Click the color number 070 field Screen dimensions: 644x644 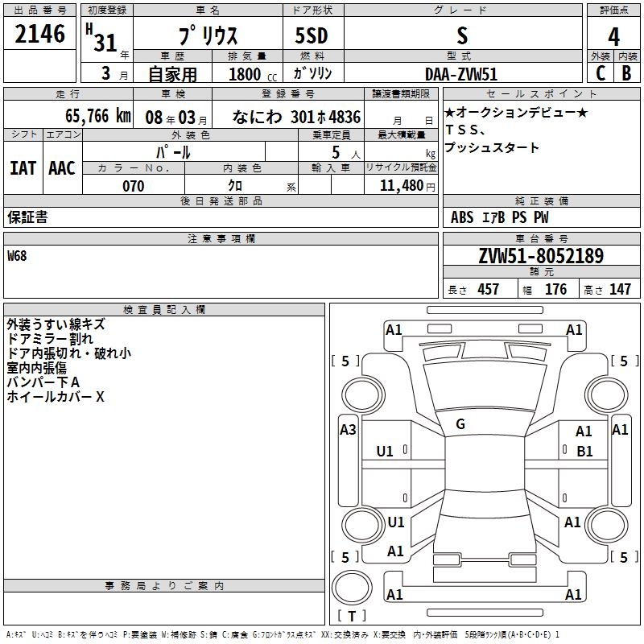click(x=133, y=186)
